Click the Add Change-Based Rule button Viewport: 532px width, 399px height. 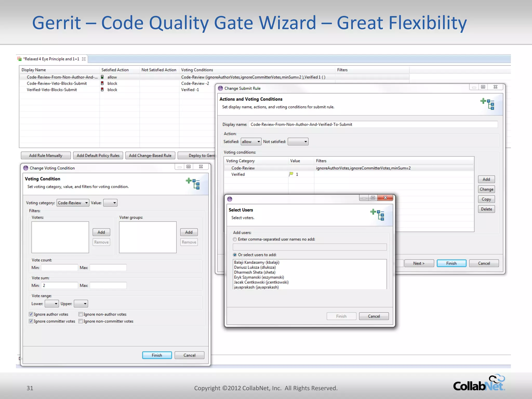click(x=150, y=155)
